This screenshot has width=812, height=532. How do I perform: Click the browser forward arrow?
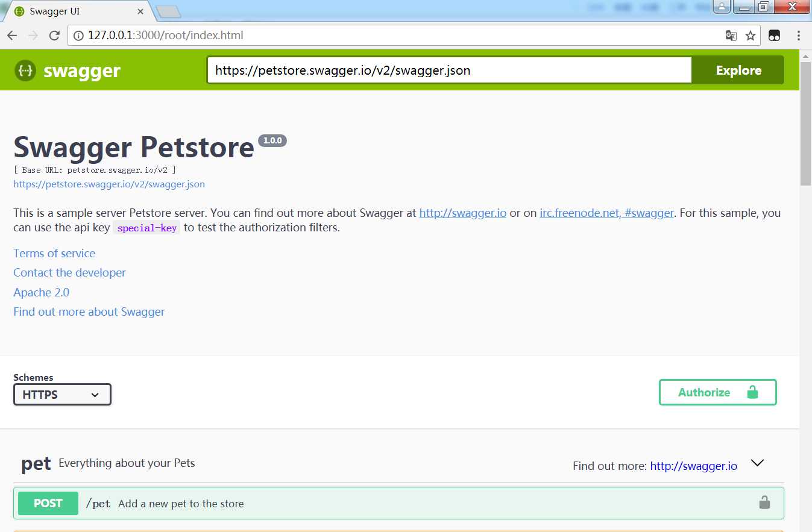point(33,36)
